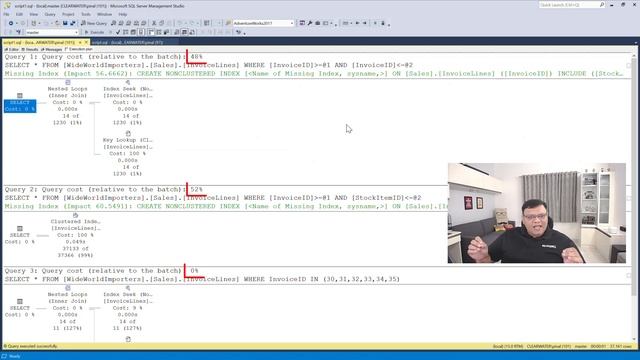This screenshot has height=360, width=640.
Task: Click Query 2 Missing Index suggestion text
Action: click(x=226, y=206)
